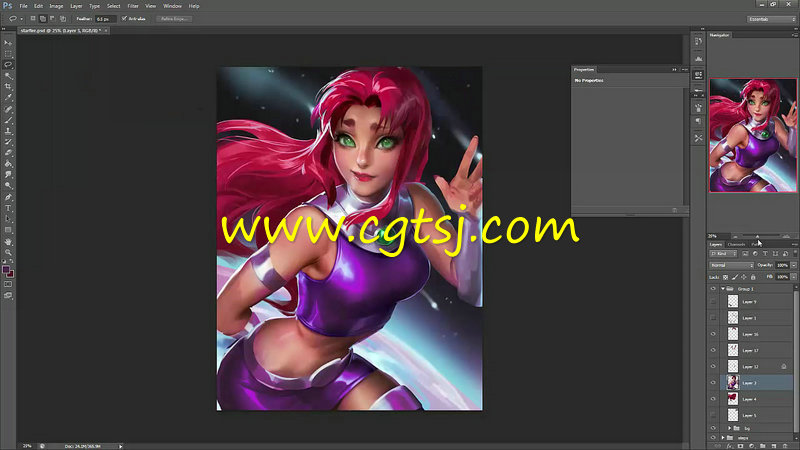Select the Paint Bucket tool

8,164
